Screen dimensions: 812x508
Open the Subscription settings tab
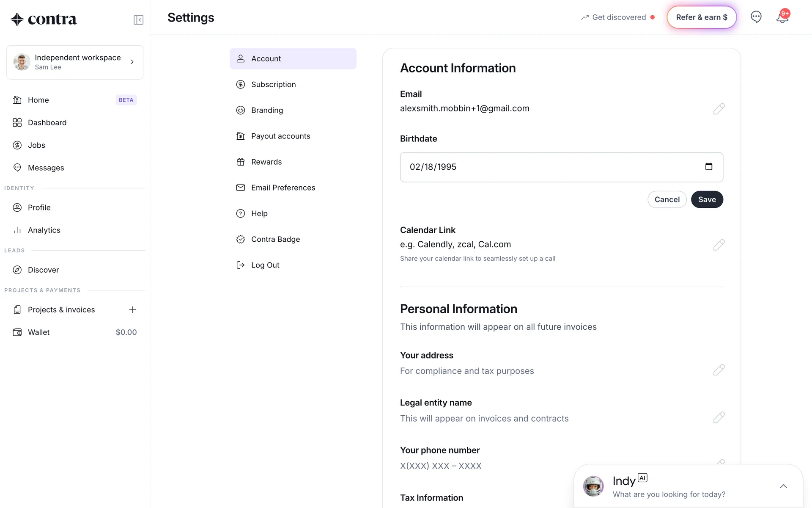pos(273,85)
